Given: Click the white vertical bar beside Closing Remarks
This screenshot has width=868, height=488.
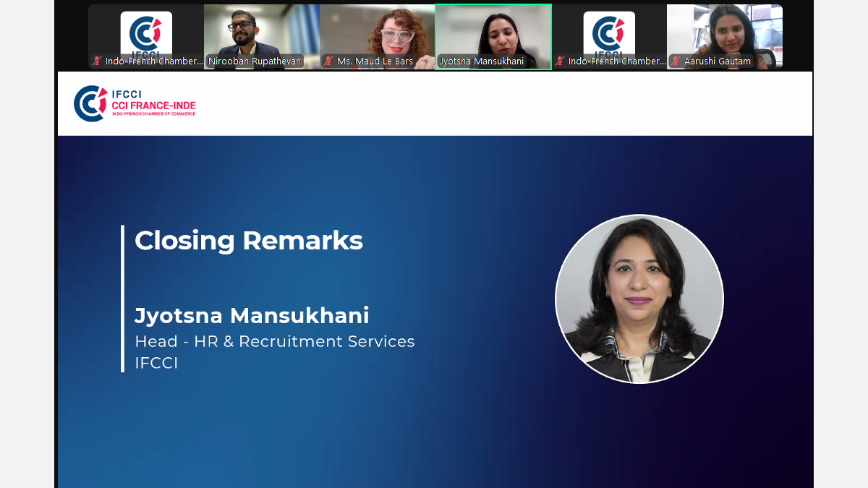Looking at the screenshot, I should [123, 299].
